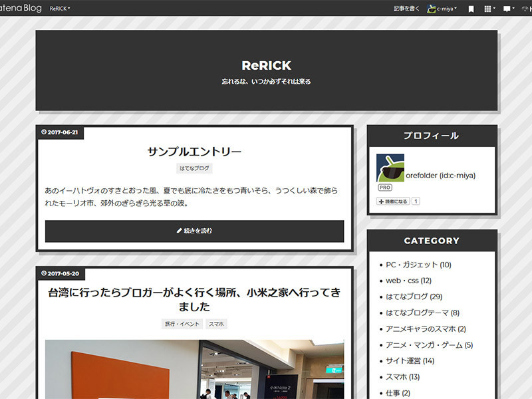Open category アニメ・マンガ・ゲーム (5)
Viewport: 532px width, 399px height.
coord(429,345)
